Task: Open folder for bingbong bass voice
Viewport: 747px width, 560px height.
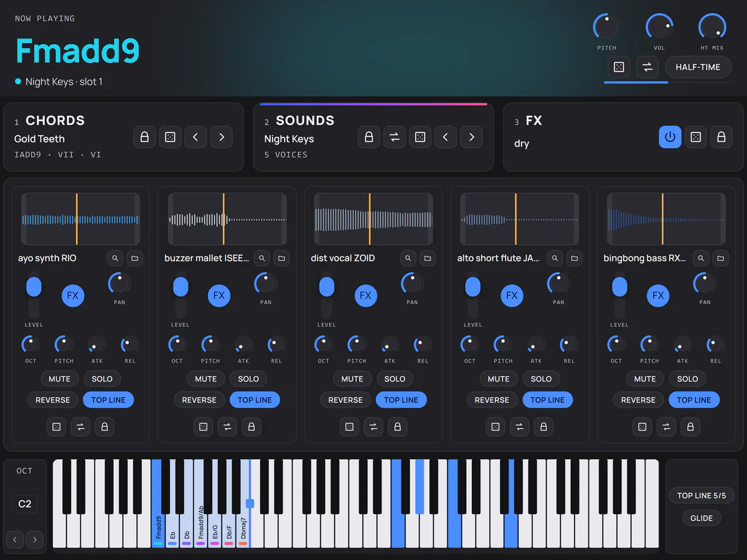Action: (x=720, y=258)
